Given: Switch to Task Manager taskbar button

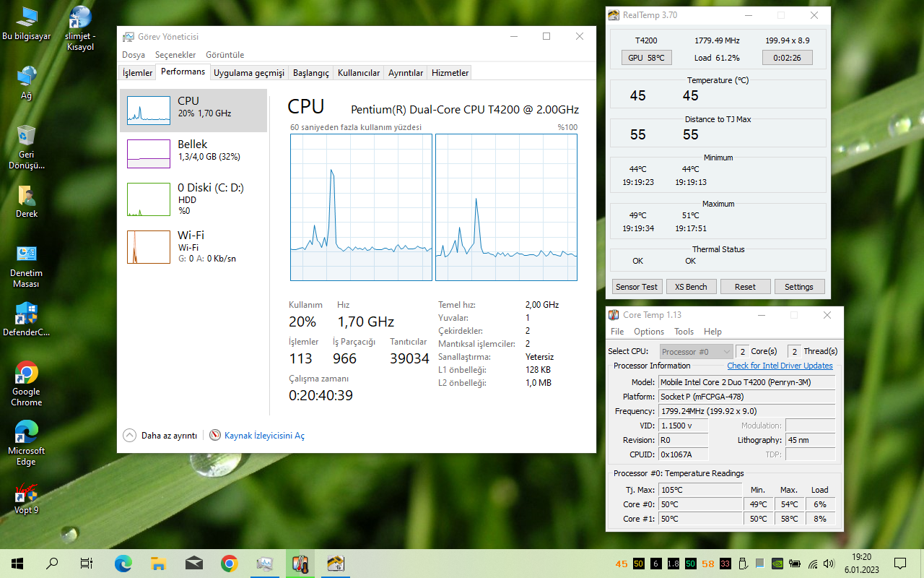Looking at the screenshot, I should pos(264,564).
